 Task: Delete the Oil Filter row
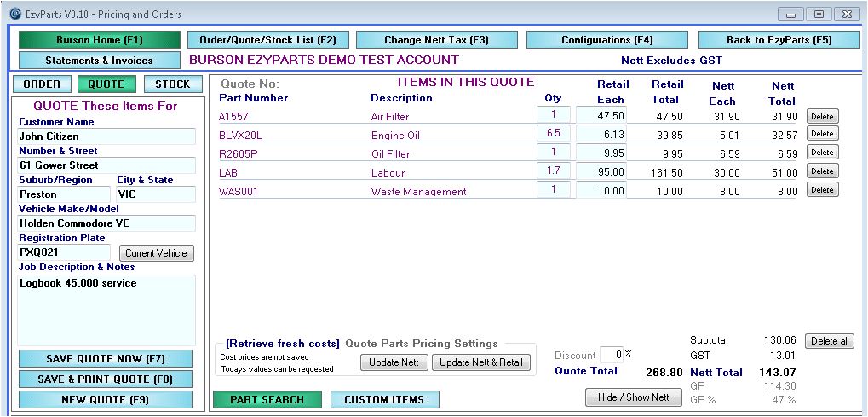pos(823,153)
